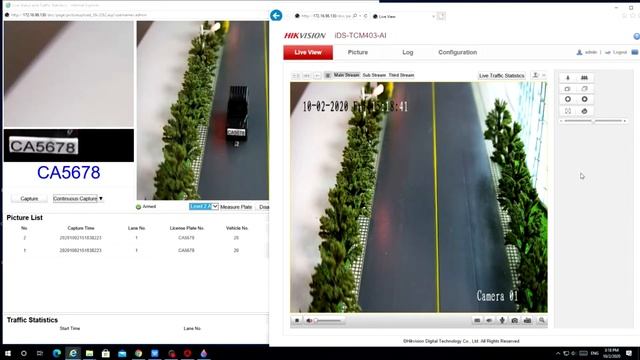Click the top-right icon in the right control panel

click(584, 78)
